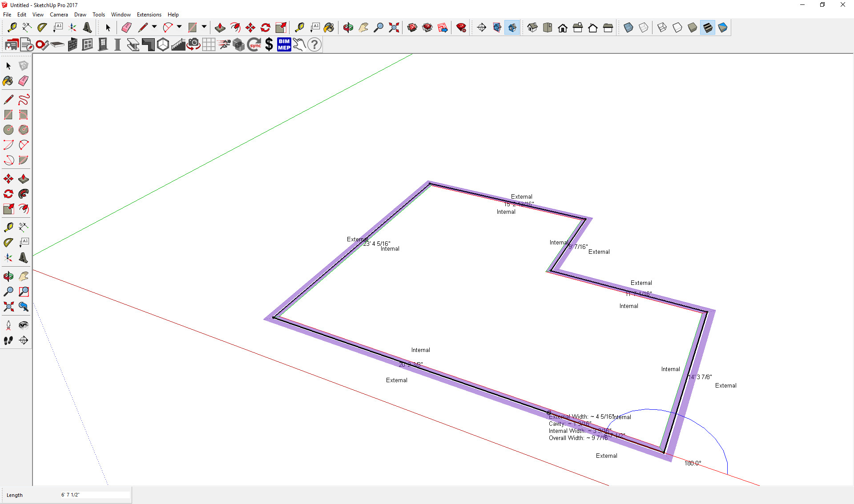The image size is (854, 504).
Task: Toggle X-Ray face style
Action: click(x=628, y=28)
